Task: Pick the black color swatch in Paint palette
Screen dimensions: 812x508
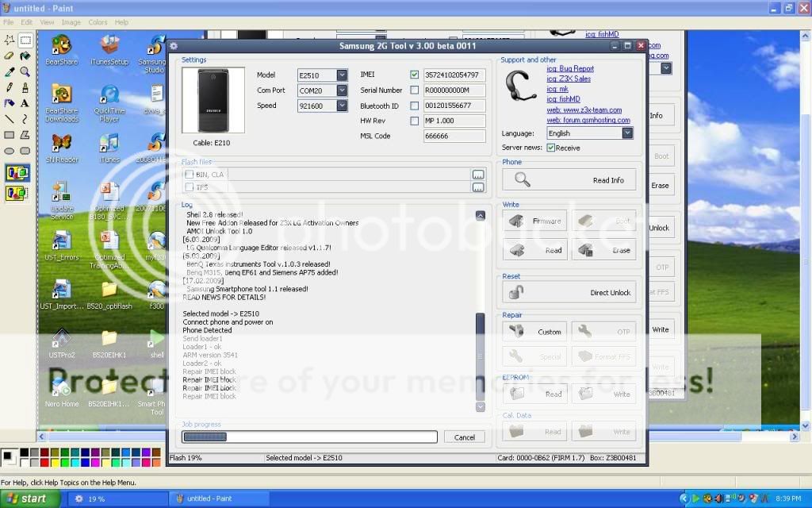Action: pyautogui.click(x=25, y=453)
